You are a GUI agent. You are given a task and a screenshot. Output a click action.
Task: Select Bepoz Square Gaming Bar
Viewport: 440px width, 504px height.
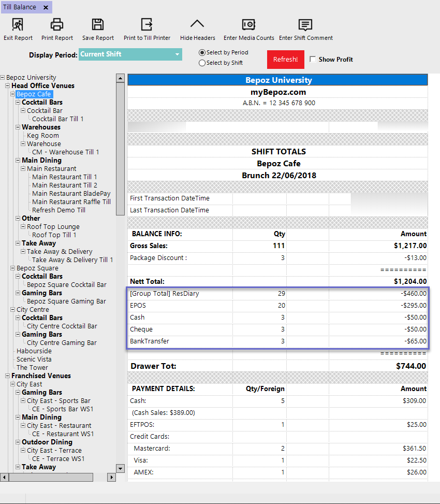tap(66, 301)
